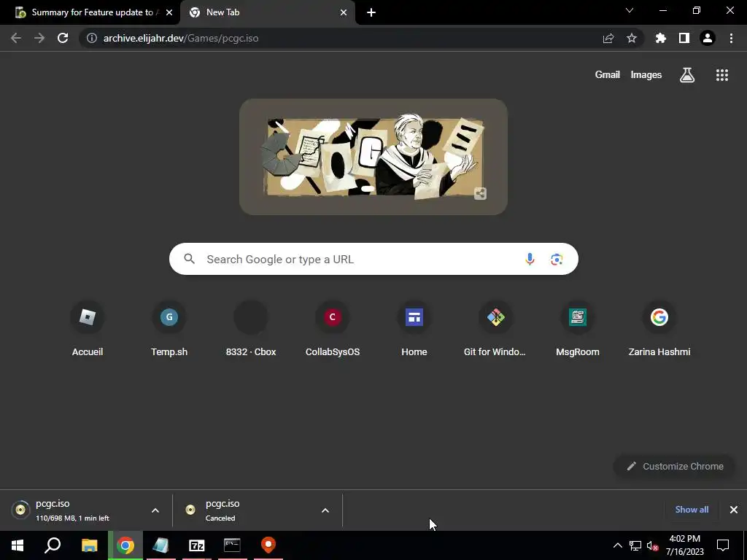The height and width of the screenshot is (560, 747).
Task: Toggle the Chrome side panel
Action: coord(684,38)
